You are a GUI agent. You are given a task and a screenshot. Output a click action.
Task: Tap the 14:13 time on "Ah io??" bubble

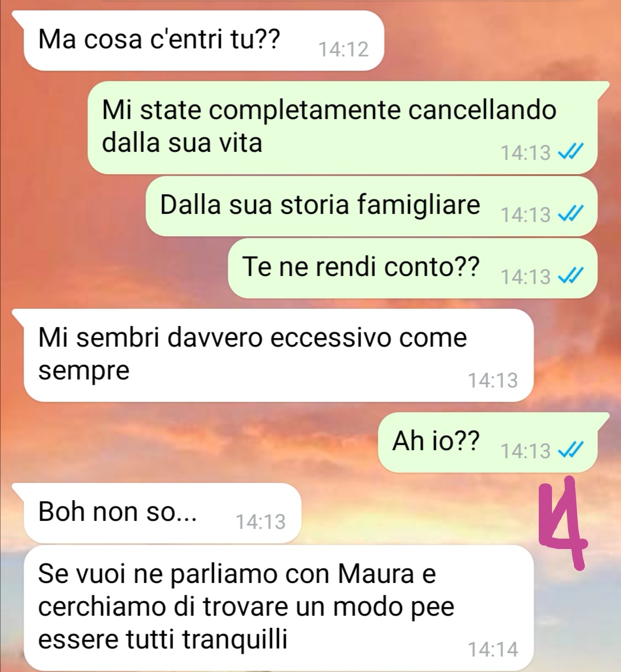click(x=526, y=451)
